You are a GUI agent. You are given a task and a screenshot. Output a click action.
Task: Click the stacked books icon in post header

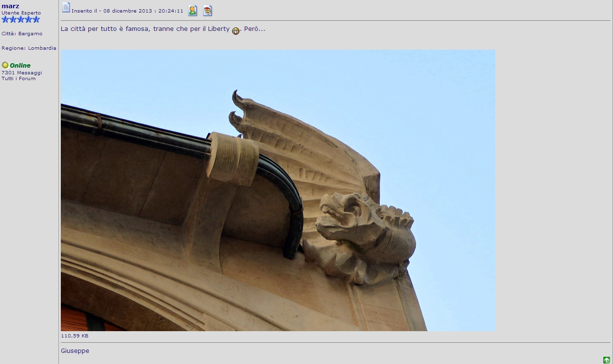pos(208,11)
